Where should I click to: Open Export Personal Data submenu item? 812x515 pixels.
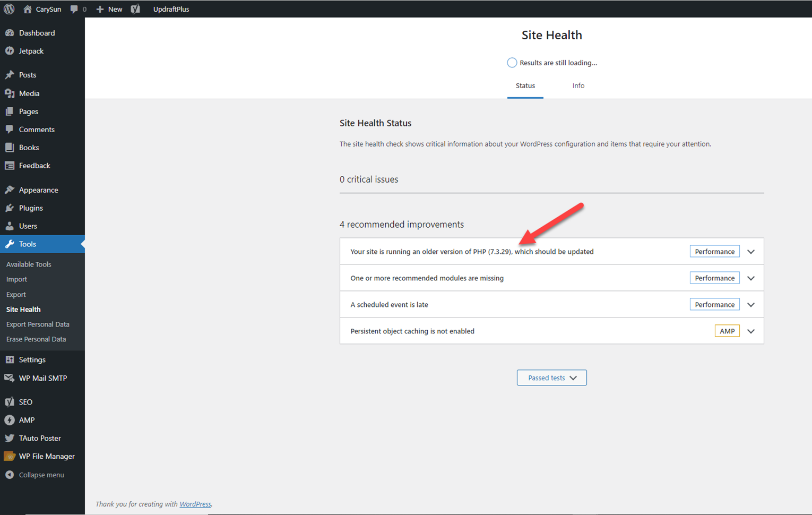point(38,324)
